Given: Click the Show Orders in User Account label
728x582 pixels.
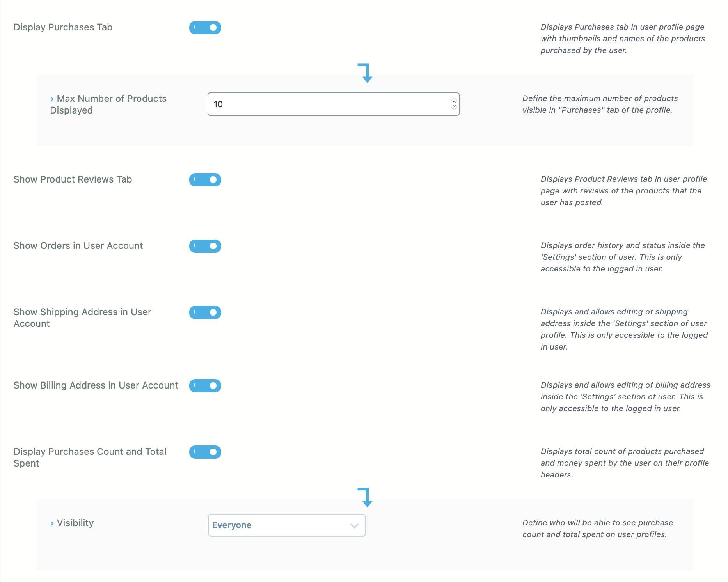Looking at the screenshot, I should (78, 246).
